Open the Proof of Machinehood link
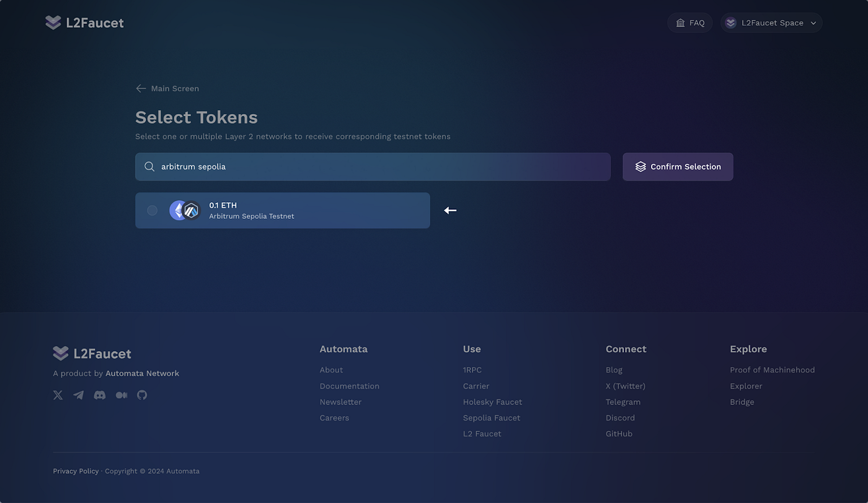Screen dimensions: 868x503 [x=773, y=370]
